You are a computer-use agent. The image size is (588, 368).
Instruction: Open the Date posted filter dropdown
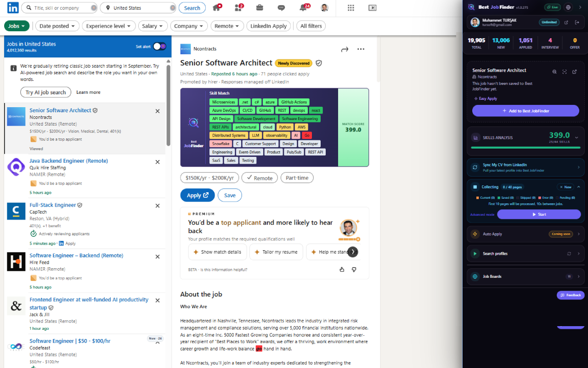(x=57, y=26)
